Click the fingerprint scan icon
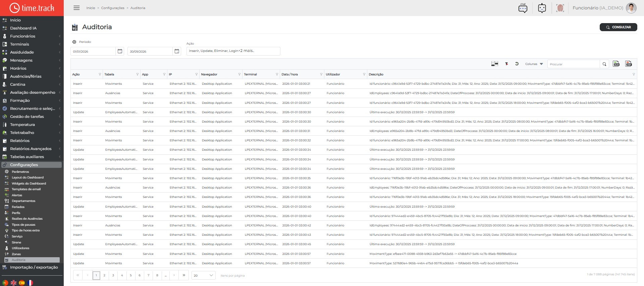Screen dimensions: 644x286 (560, 8)
